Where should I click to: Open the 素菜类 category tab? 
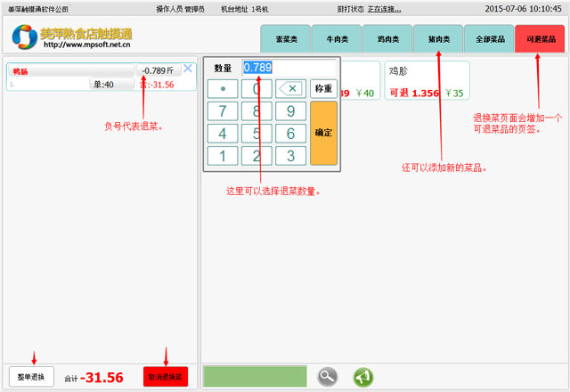285,39
